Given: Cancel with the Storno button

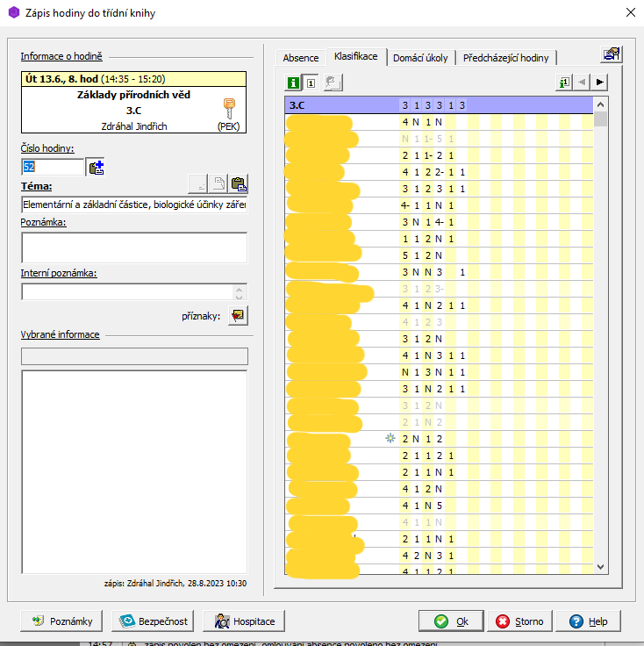Looking at the screenshot, I should coord(519,621).
